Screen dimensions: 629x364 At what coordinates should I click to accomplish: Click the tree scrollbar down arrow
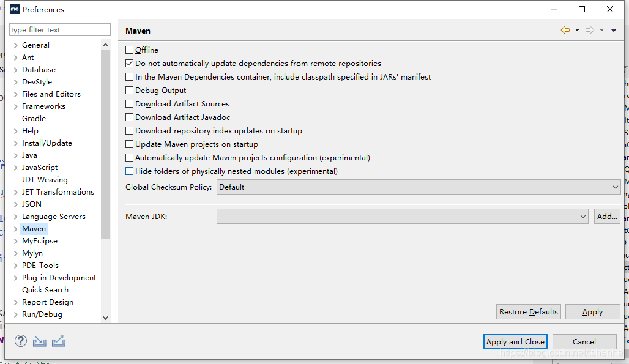point(105,318)
